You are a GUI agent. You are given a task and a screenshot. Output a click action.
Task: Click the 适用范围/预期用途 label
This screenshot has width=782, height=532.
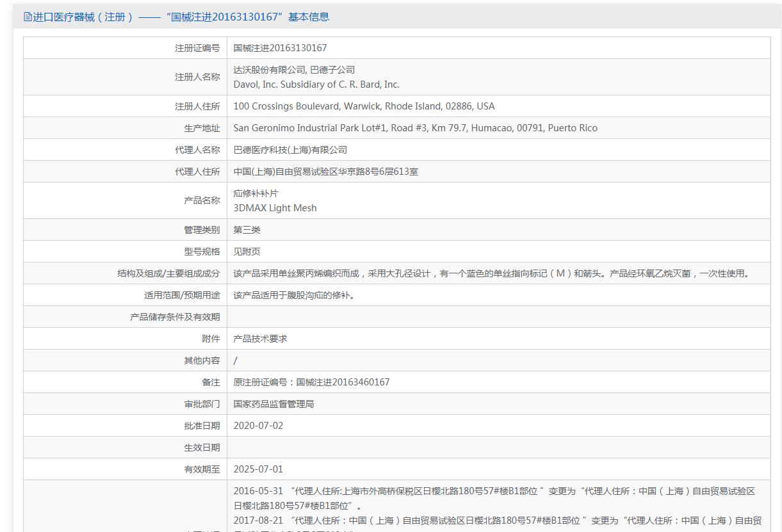(x=182, y=295)
